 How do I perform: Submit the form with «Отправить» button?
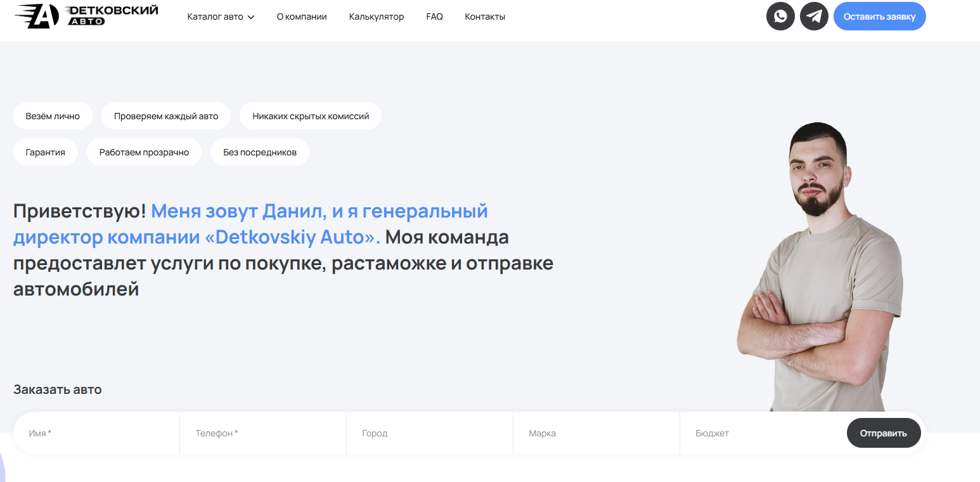[x=884, y=433]
